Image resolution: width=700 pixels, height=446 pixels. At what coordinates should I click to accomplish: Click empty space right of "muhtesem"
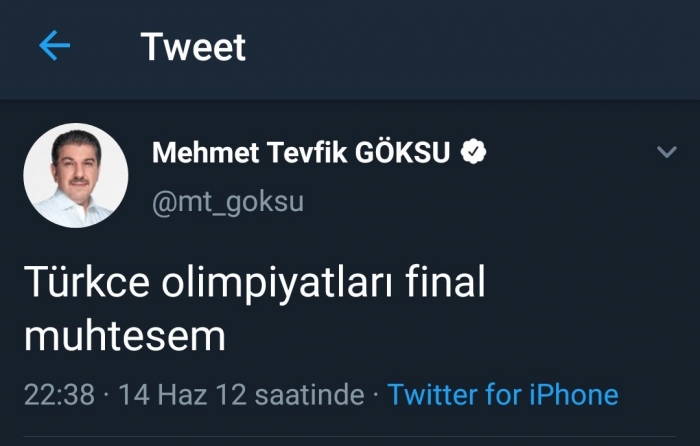[x=450, y=336]
